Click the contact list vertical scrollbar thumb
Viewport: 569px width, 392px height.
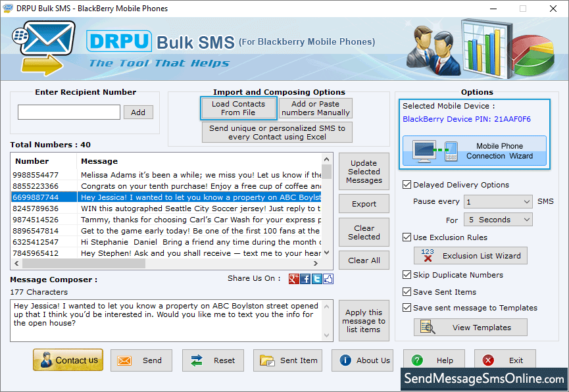point(328,171)
